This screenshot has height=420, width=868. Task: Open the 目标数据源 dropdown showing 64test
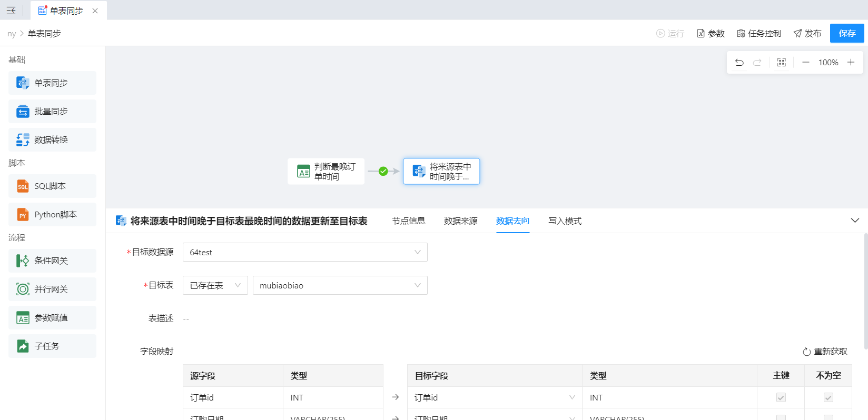[304, 252]
